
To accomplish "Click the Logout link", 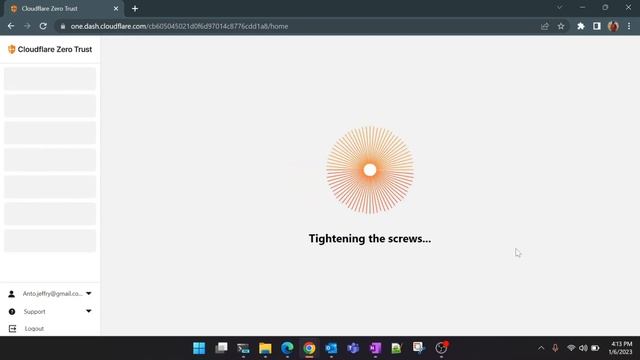I will (34, 329).
